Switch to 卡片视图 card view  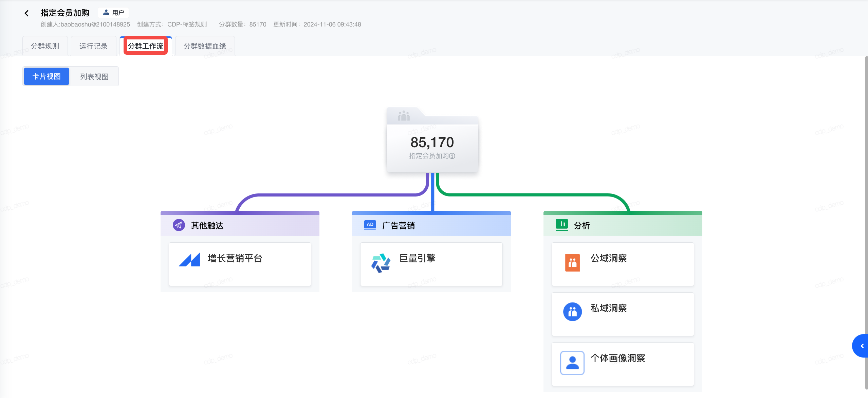tap(47, 76)
